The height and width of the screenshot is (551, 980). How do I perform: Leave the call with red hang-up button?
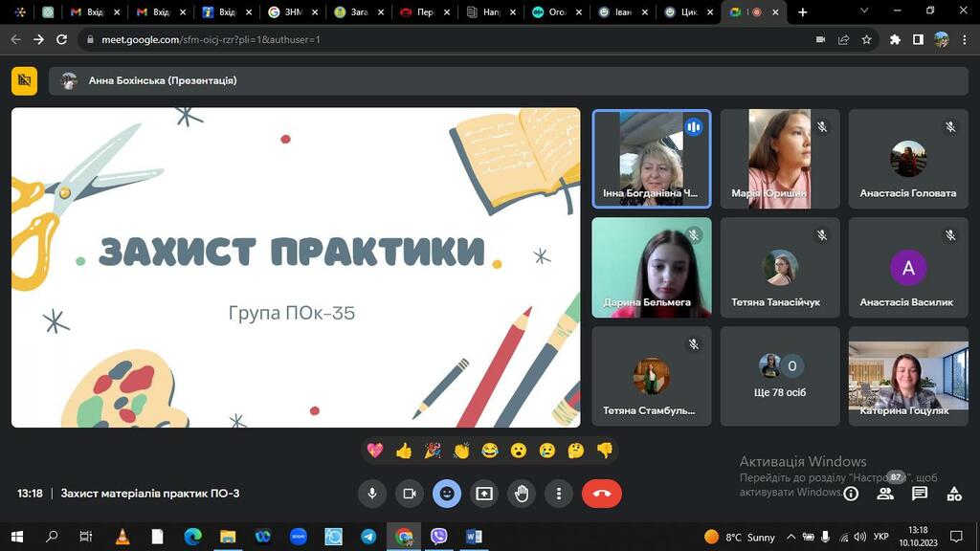[x=602, y=494]
